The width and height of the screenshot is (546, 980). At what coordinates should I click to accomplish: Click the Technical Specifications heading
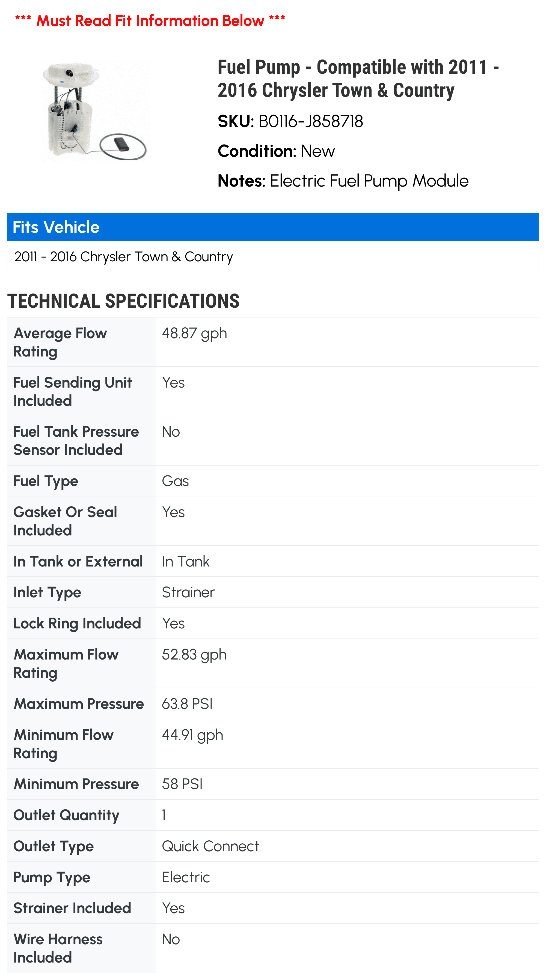click(123, 301)
